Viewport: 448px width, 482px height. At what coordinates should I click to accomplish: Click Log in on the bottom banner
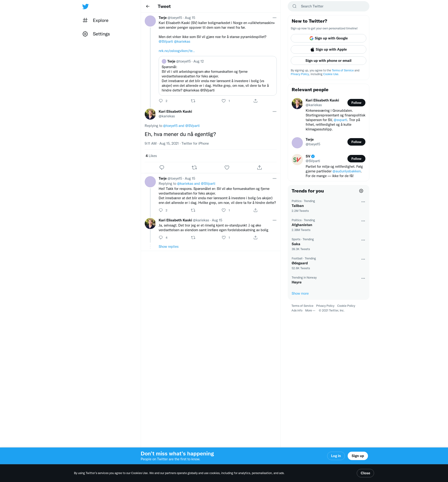(336, 456)
